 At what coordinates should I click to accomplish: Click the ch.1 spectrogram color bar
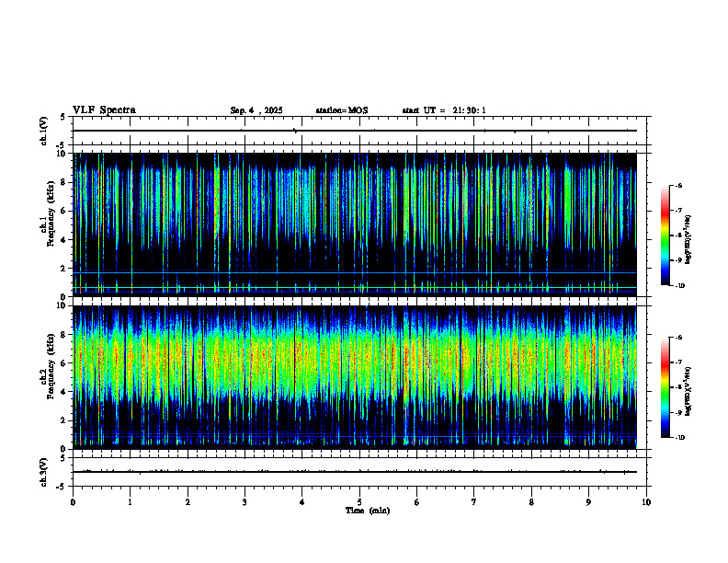pos(665,236)
